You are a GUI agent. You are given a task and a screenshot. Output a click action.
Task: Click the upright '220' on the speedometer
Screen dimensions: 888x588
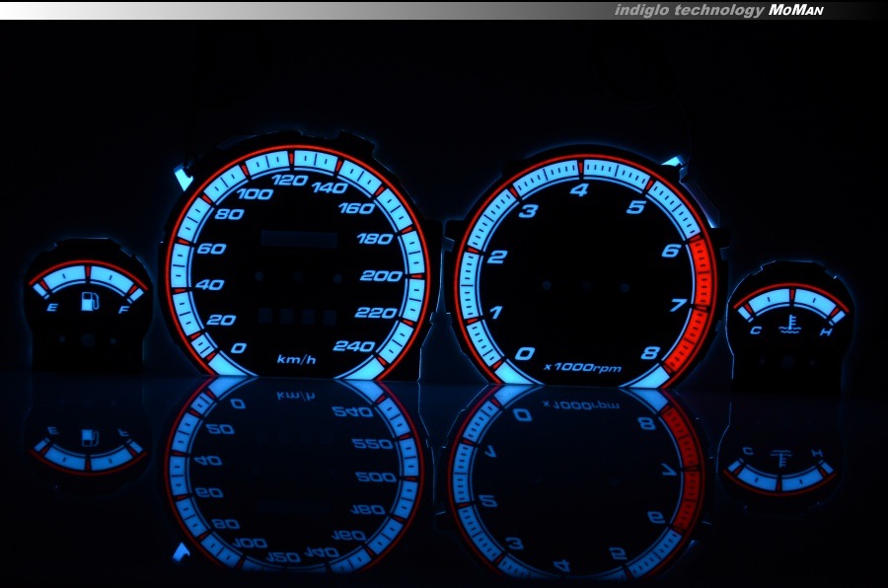pyautogui.click(x=376, y=313)
